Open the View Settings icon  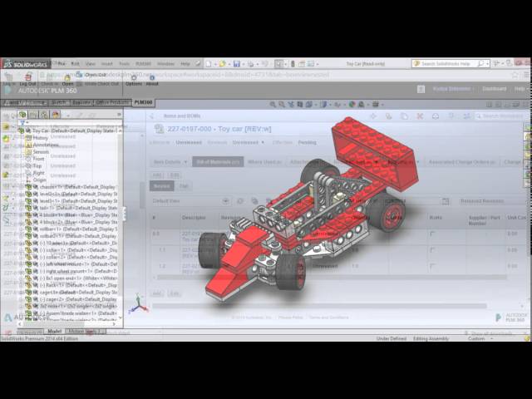(x=375, y=104)
